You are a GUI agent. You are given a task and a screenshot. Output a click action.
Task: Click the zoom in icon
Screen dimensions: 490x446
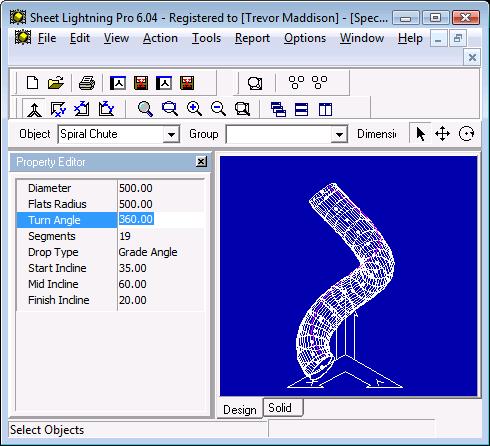pyautogui.click(x=194, y=109)
